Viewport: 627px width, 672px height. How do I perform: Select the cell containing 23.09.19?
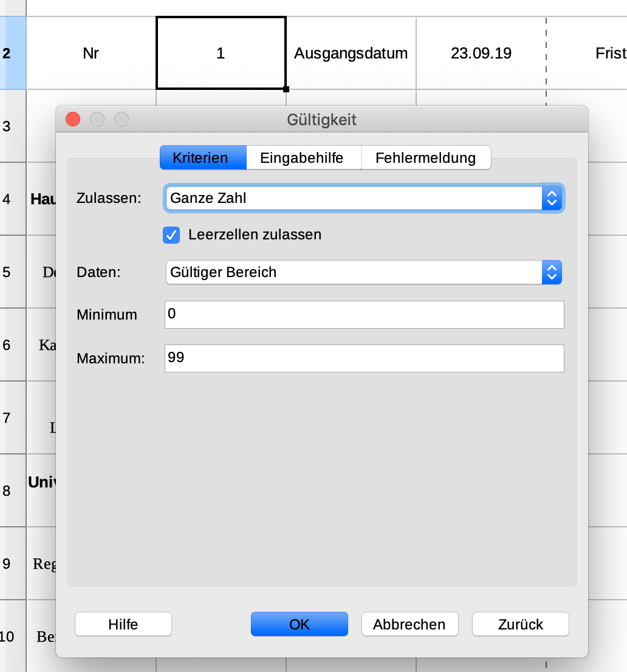click(481, 53)
